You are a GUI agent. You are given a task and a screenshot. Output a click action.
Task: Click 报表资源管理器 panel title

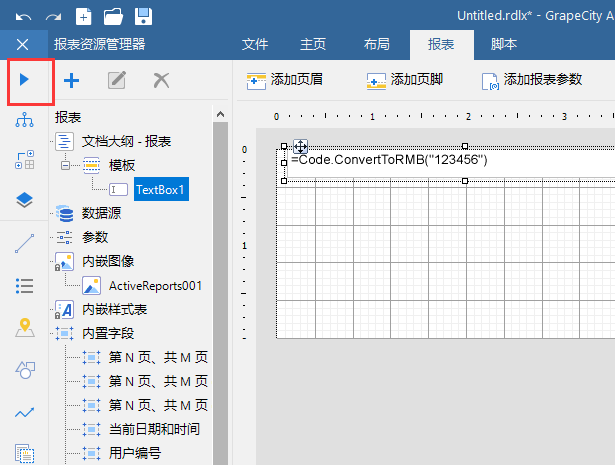click(99, 44)
